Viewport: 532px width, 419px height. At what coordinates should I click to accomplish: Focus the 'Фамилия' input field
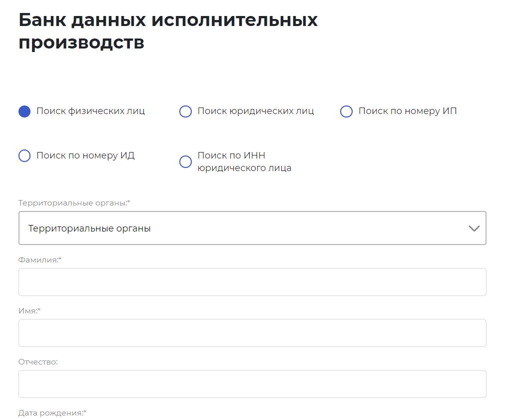tap(252, 282)
